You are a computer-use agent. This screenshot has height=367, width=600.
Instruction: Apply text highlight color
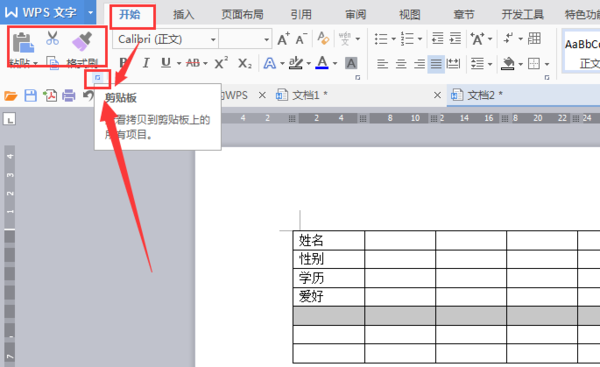296,63
